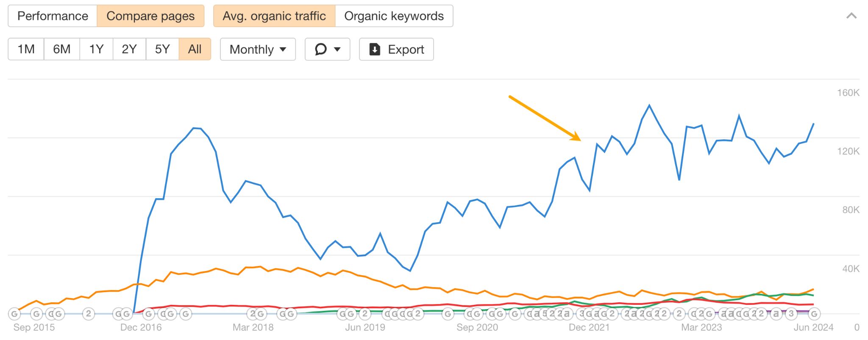Click the annotations speech bubble icon
Viewport: 868px width, 340px height.
[321, 49]
